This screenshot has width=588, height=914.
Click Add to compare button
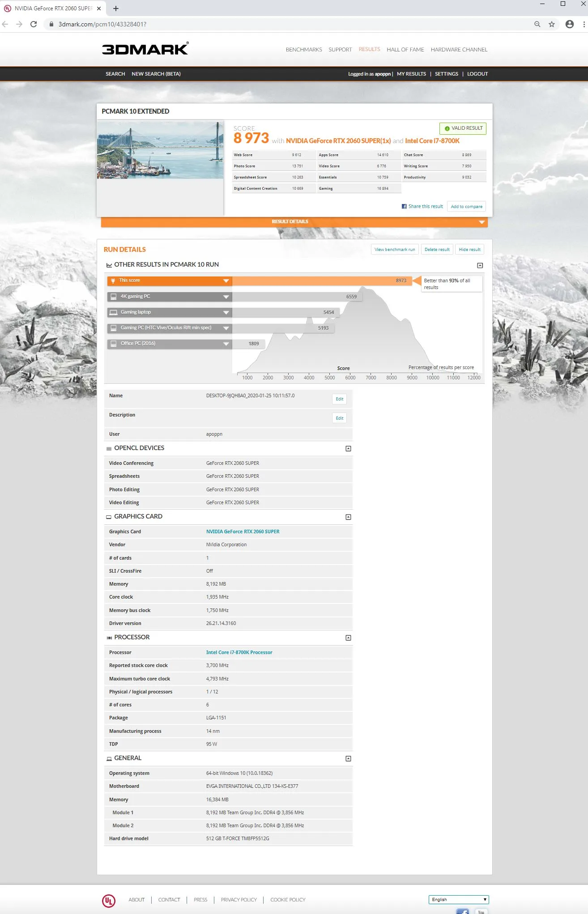coord(466,206)
